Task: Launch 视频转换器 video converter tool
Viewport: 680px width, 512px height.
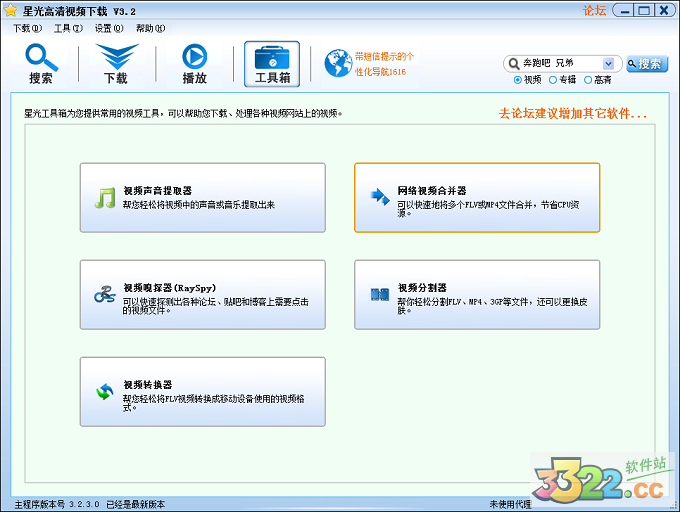Action: (203, 392)
